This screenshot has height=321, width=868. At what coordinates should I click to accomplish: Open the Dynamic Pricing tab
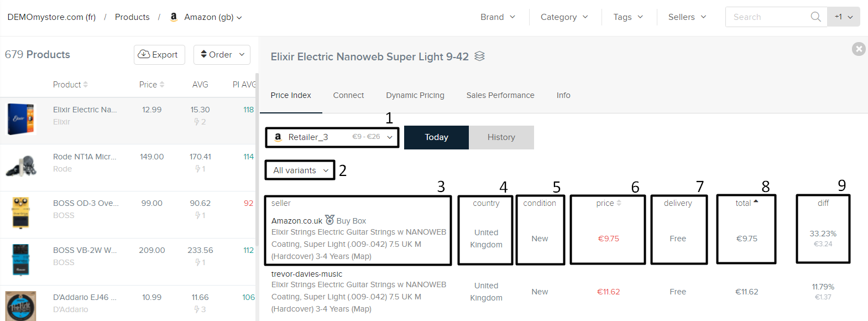tap(415, 95)
